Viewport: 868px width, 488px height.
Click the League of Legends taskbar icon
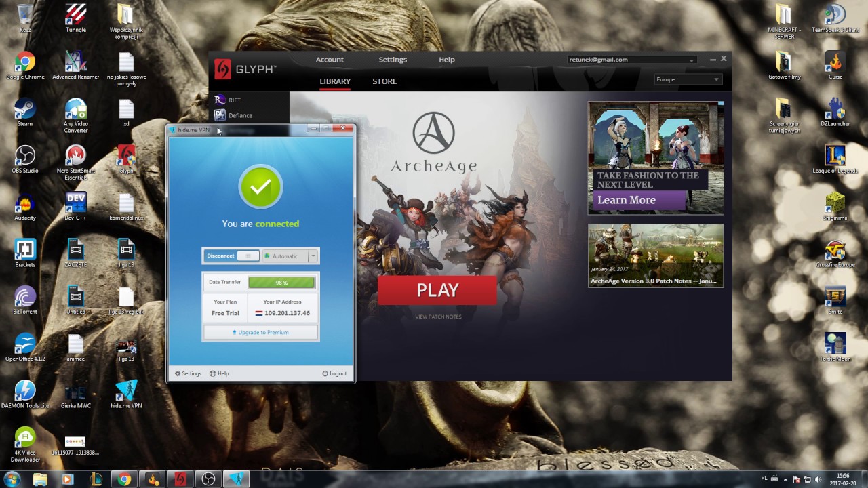pos(96,479)
